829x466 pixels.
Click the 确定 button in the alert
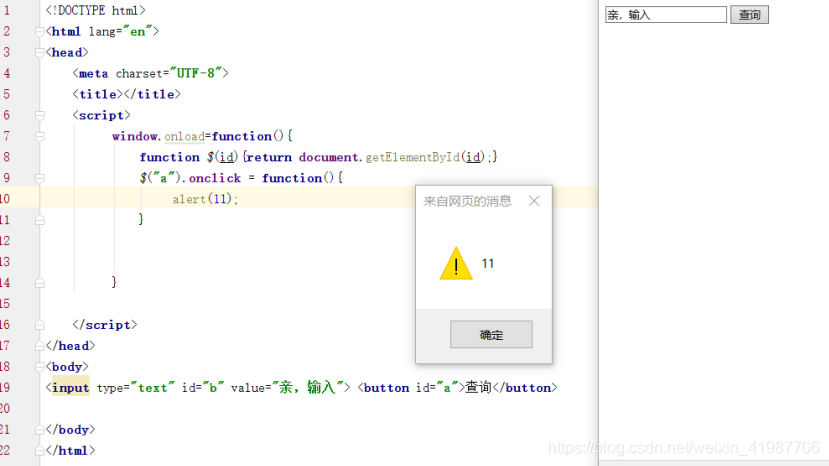click(x=491, y=334)
